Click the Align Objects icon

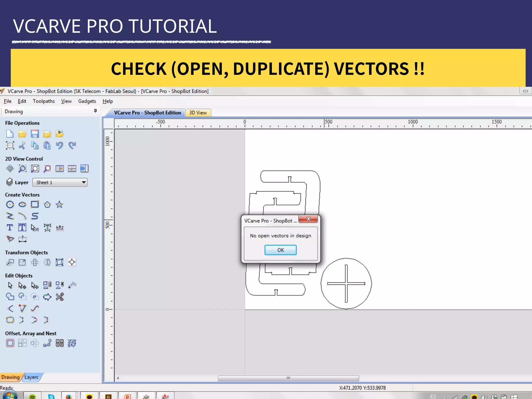[x=72, y=262]
